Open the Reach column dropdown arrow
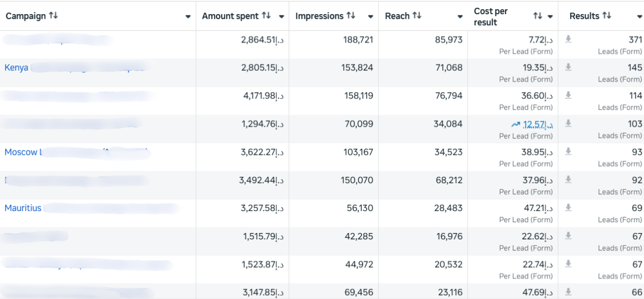This screenshot has height=299, width=644. [x=460, y=17]
